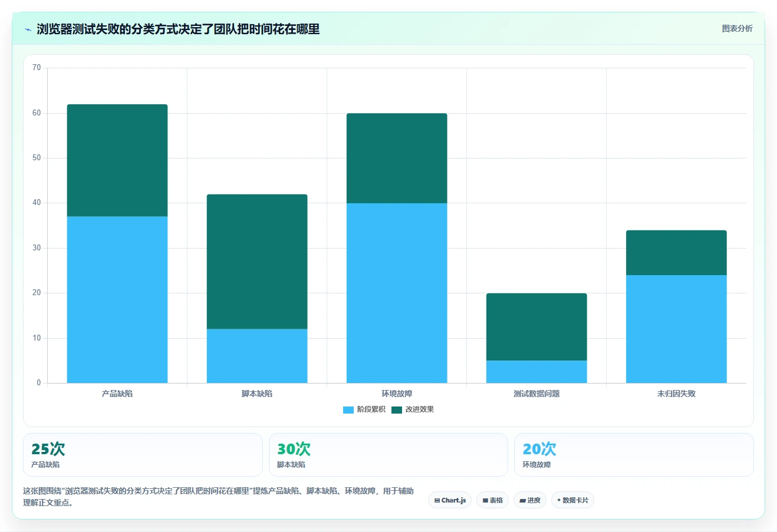Click the icon inside the Chart.js chip

click(x=437, y=500)
